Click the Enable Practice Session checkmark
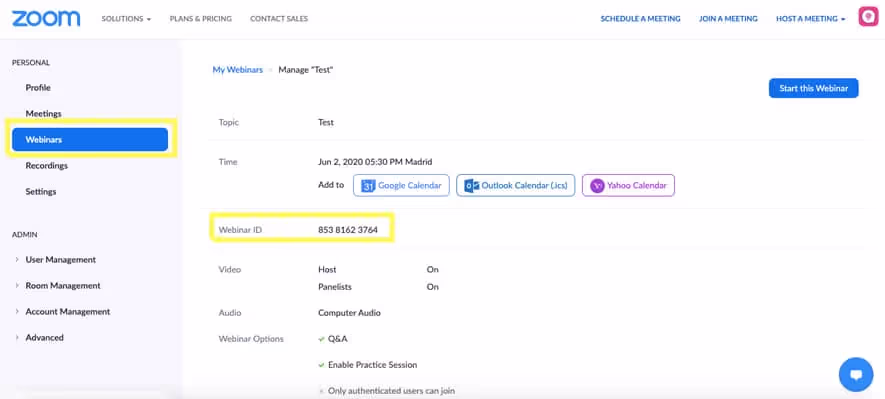This screenshot has width=885, height=399. 321,365
